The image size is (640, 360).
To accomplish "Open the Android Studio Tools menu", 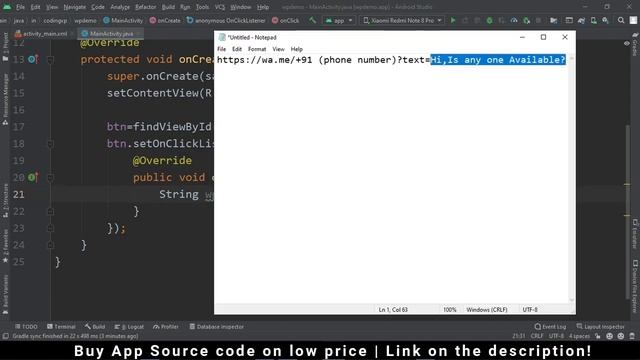I will (202, 7).
